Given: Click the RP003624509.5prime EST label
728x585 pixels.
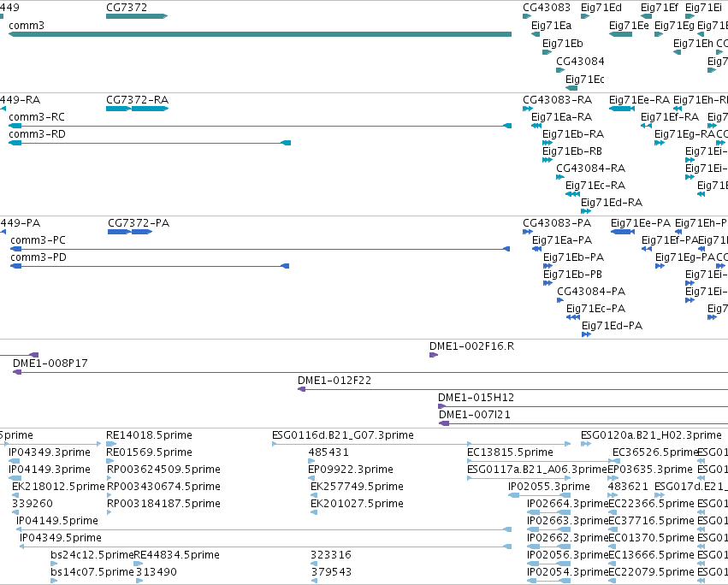Looking at the screenshot, I should [x=163, y=470].
